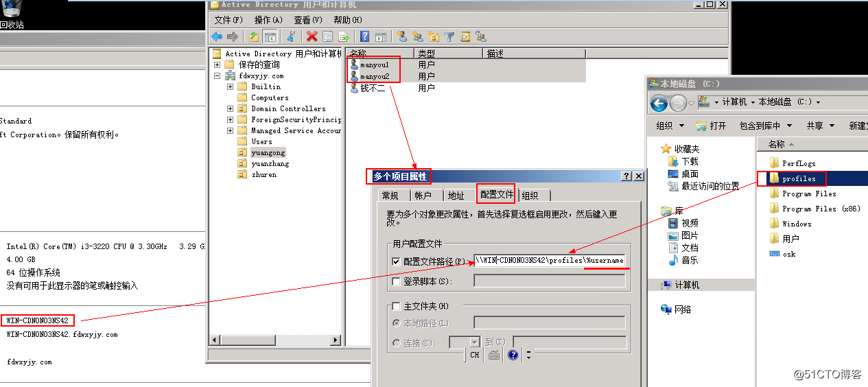Screen dimensions: 868x387
Task: Collapse the fdwxyjy.com domain node
Action: click(x=218, y=75)
